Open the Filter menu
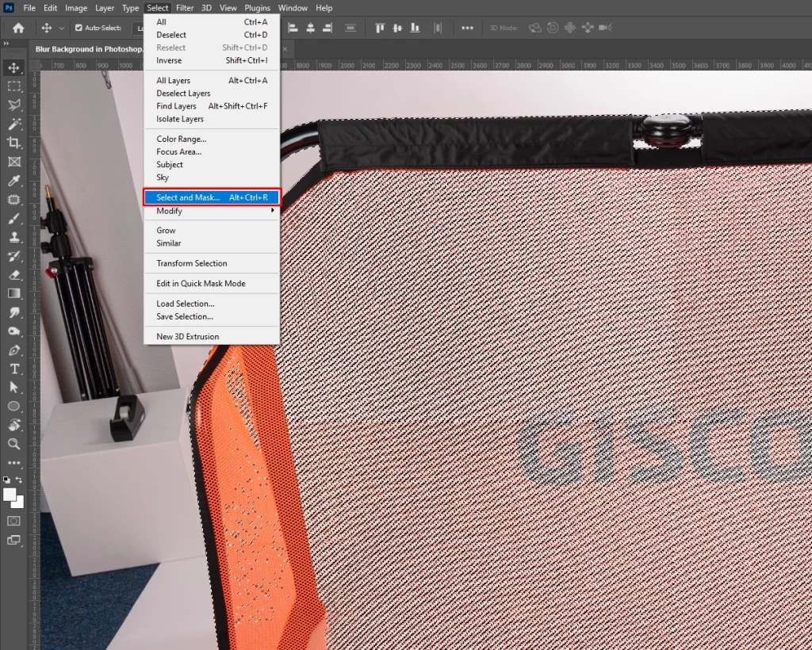The image size is (812, 650). (185, 8)
